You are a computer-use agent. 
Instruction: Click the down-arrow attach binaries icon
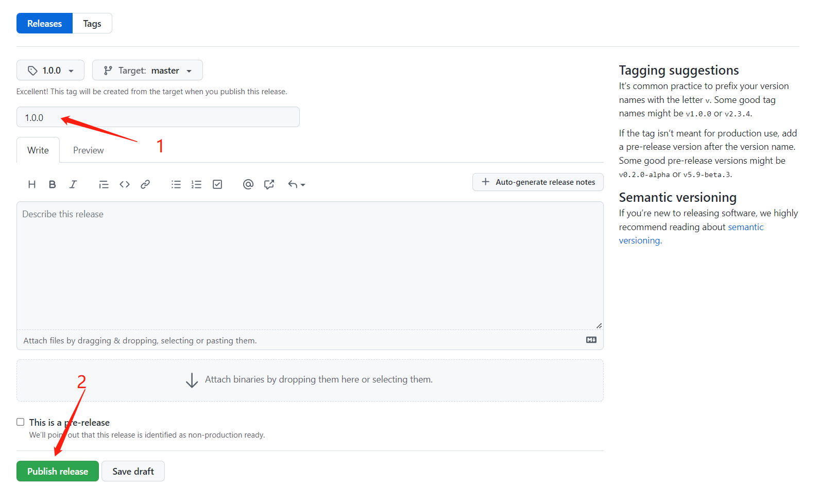[192, 380]
